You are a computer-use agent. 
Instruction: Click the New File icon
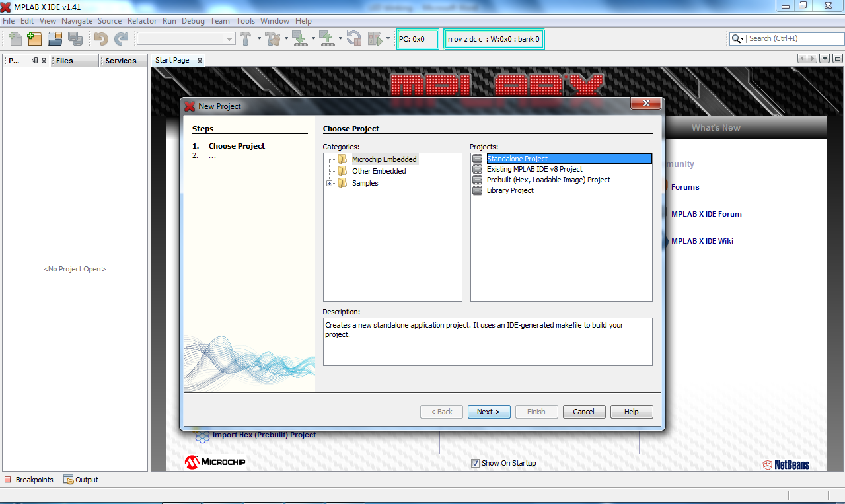[x=14, y=38]
